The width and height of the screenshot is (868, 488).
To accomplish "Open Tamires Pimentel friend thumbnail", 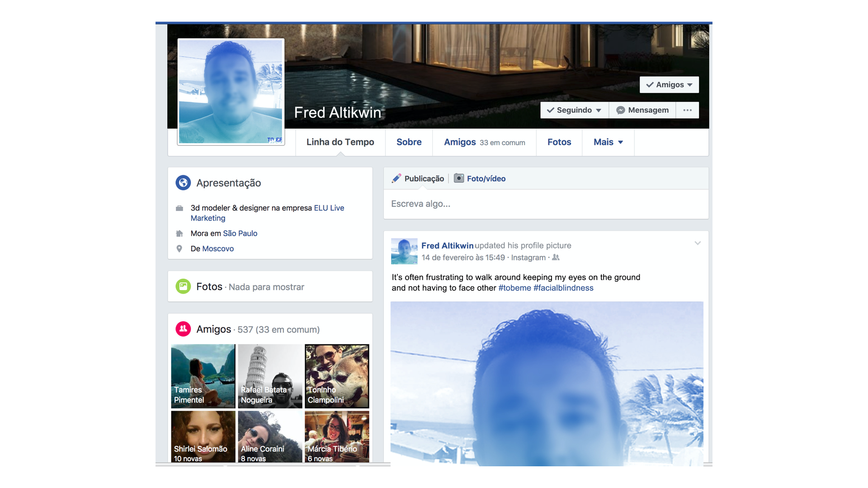I will coord(203,376).
